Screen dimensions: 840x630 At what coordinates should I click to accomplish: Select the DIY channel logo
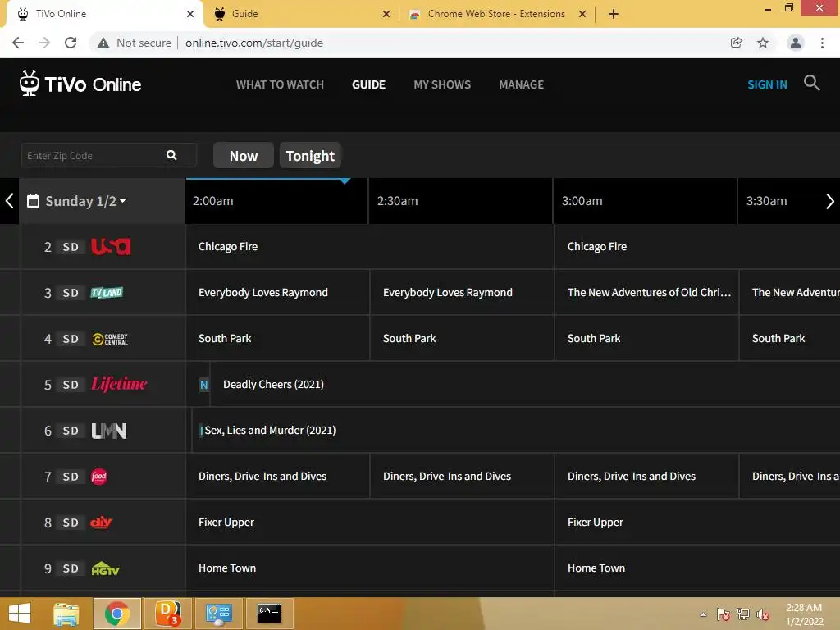point(101,522)
